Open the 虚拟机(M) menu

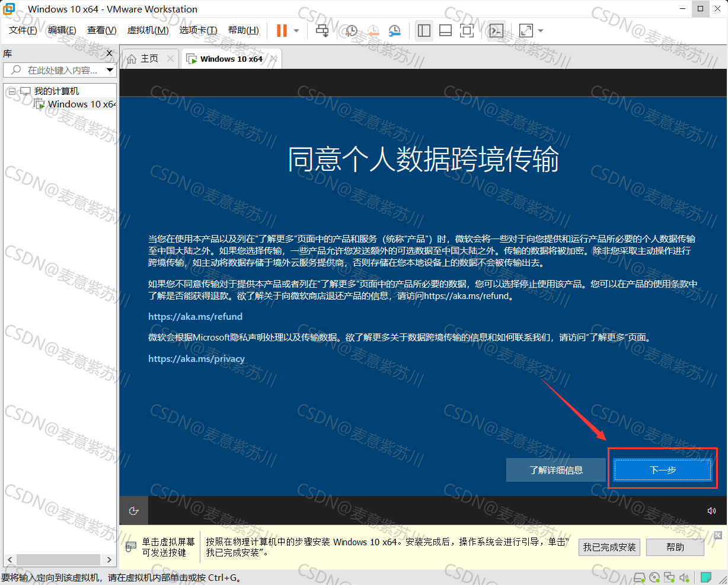pyautogui.click(x=148, y=30)
